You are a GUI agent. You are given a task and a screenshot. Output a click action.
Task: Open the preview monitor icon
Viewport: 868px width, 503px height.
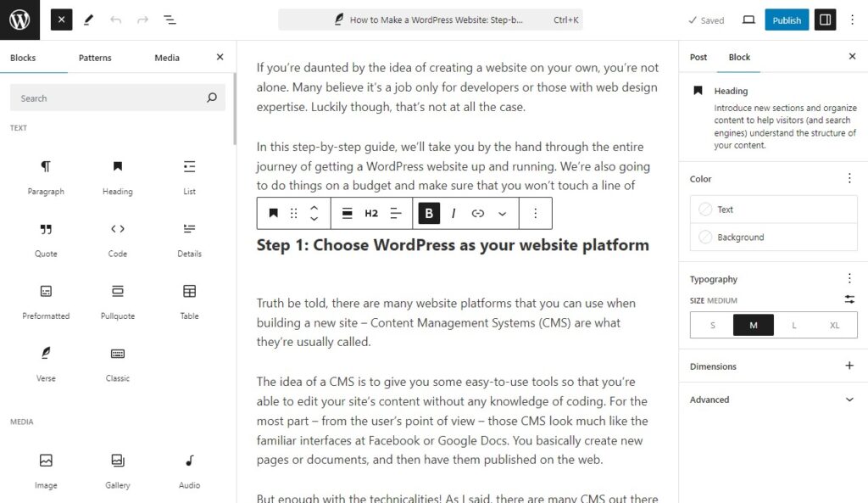749,20
